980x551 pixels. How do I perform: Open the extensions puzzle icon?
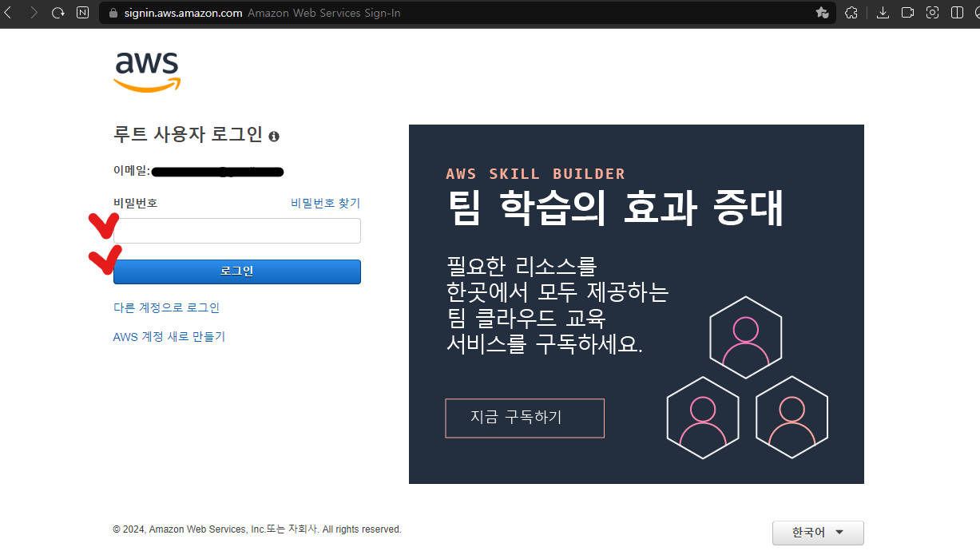coord(851,13)
